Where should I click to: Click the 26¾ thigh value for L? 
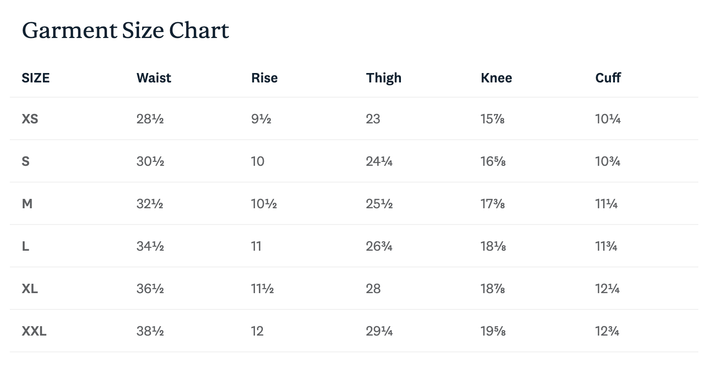point(379,246)
